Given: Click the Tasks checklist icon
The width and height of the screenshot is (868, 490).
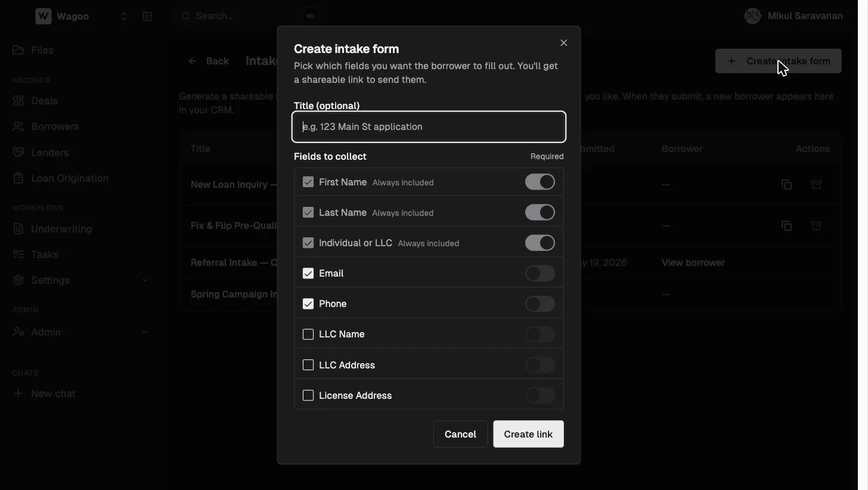Looking at the screenshot, I should click(x=18, y=255).
